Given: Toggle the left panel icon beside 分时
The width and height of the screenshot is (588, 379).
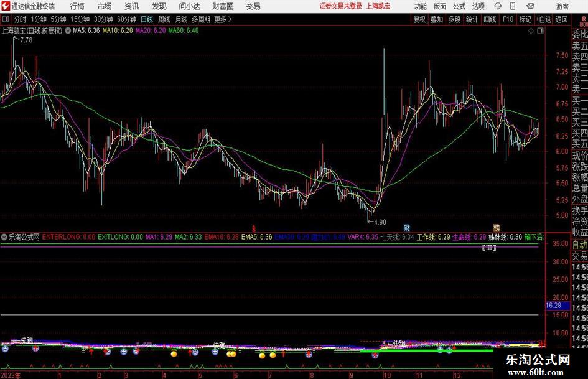Looking at the screenshot, I should [x=6, y=19].
